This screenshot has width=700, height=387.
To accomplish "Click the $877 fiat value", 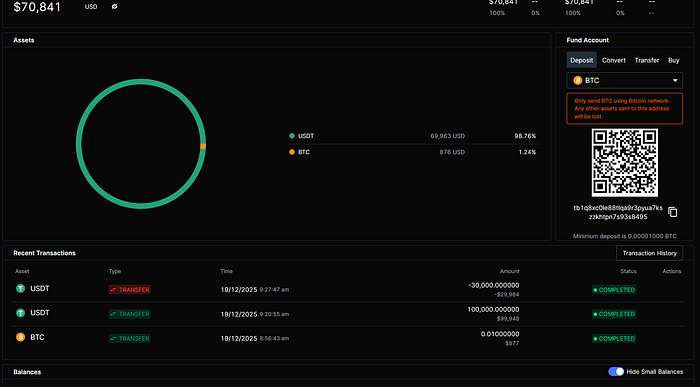I will point(512,343).
